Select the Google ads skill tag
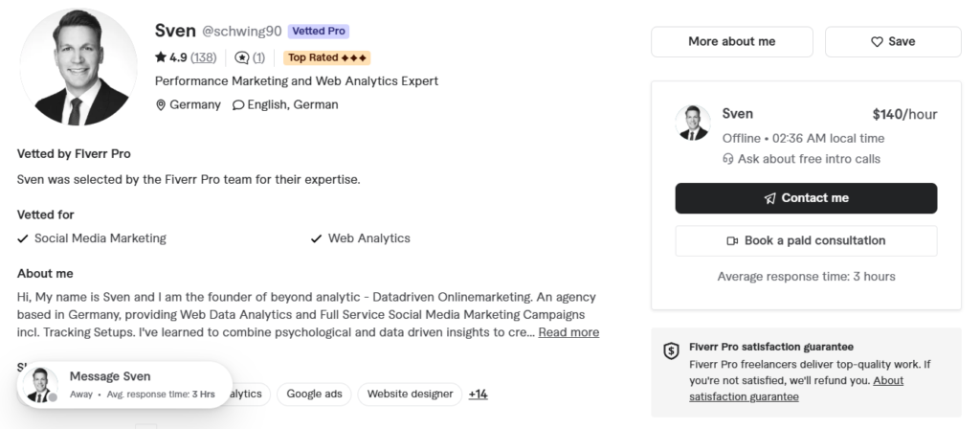This screenshot has height=429, width=980. (314, 394)
